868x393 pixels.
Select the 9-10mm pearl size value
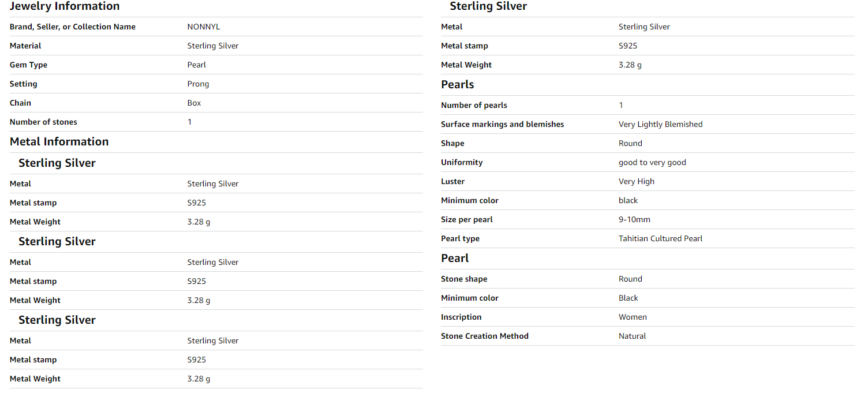(x=634, y=219)
